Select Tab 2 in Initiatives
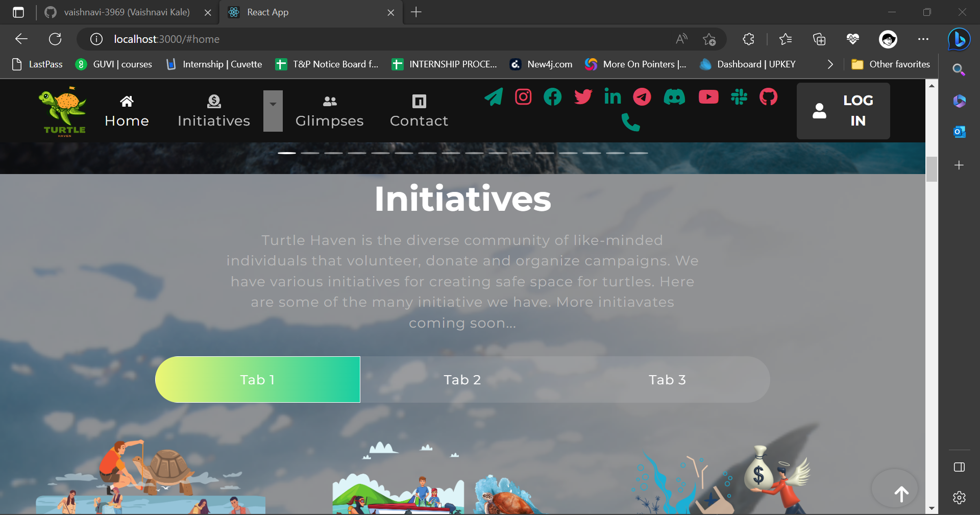The image size is (980, 515). click(x=462, y=379)
